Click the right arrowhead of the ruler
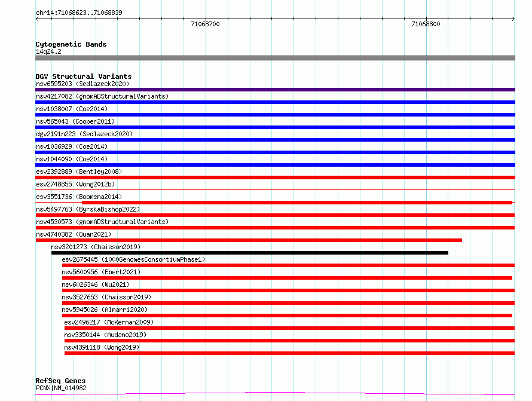Screen dimensions: 532x401 pos(513,19)
